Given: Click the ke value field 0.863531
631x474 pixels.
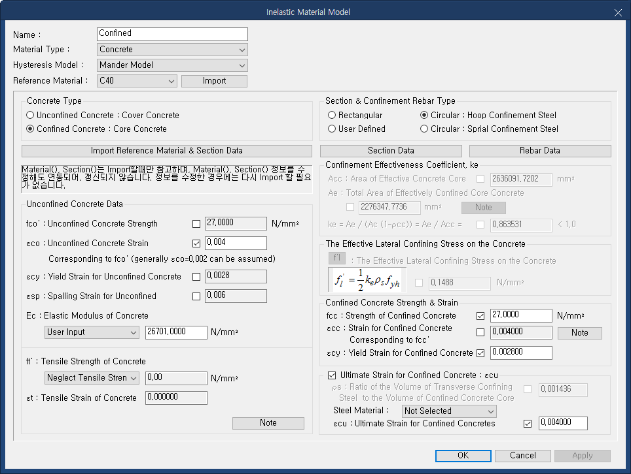Looking at the screenshot, I should tap(521, 225).
